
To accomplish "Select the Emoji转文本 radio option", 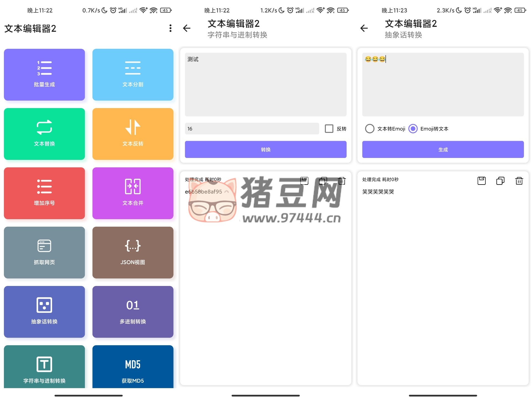I will (x=413, y=129).
